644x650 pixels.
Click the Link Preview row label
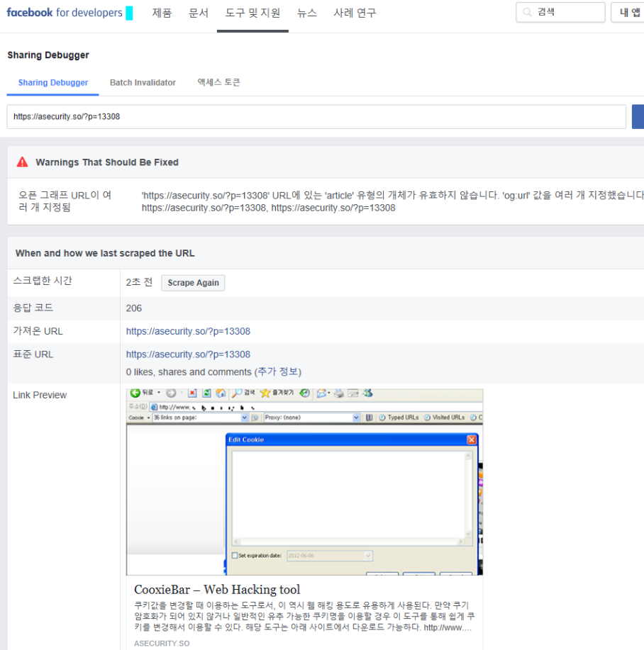pos(40,395)
